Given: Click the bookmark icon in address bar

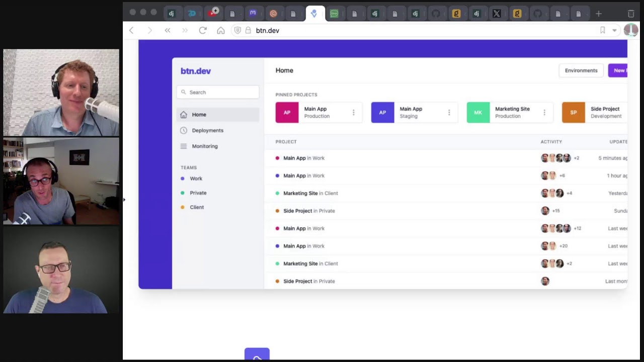Looking at the screenshot, I should tap(602, 31).
